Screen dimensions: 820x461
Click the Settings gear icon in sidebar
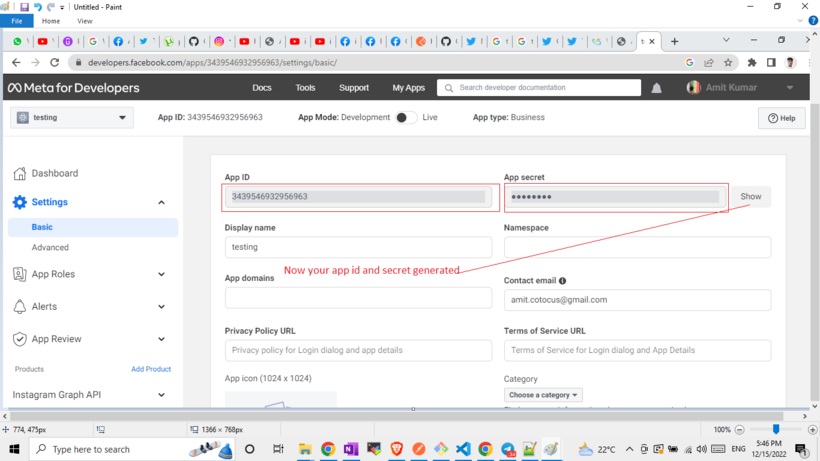point(20,202)
